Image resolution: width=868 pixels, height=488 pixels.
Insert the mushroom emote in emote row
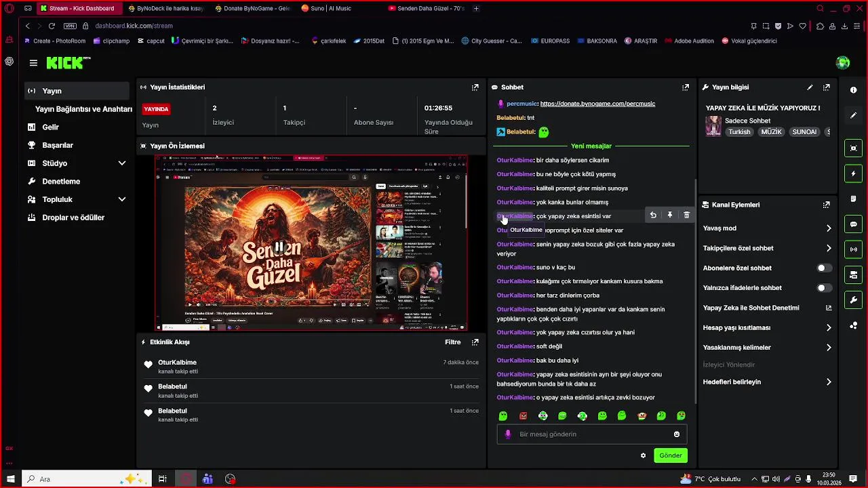642,415
